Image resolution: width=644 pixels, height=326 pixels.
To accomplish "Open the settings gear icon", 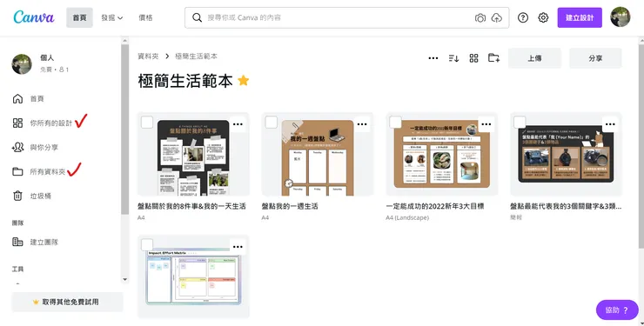I will click(x=543, y=17).
